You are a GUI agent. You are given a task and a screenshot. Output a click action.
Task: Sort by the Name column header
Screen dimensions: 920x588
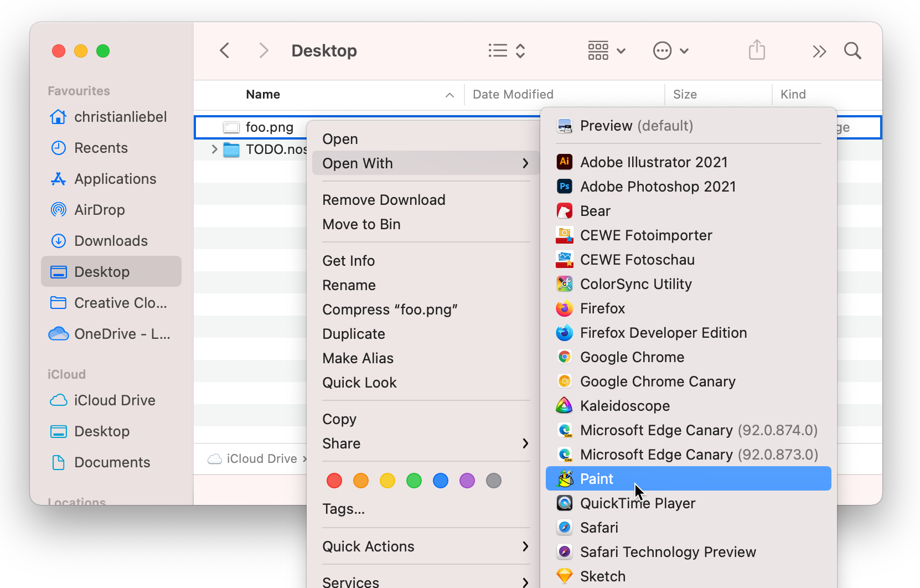263,95
